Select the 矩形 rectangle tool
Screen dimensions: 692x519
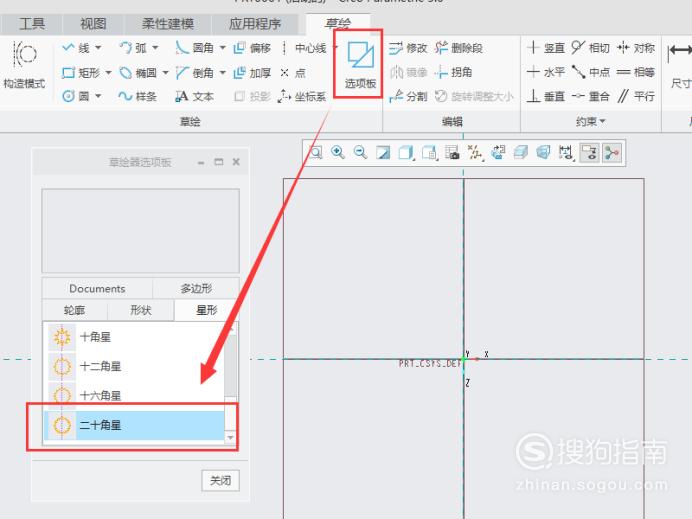tap(82, 72)
